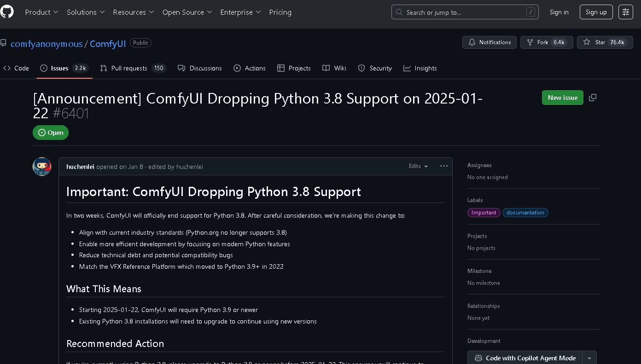Open the Insights tab
This screenshot has width=641, height=364.
(x=420, y=68)
